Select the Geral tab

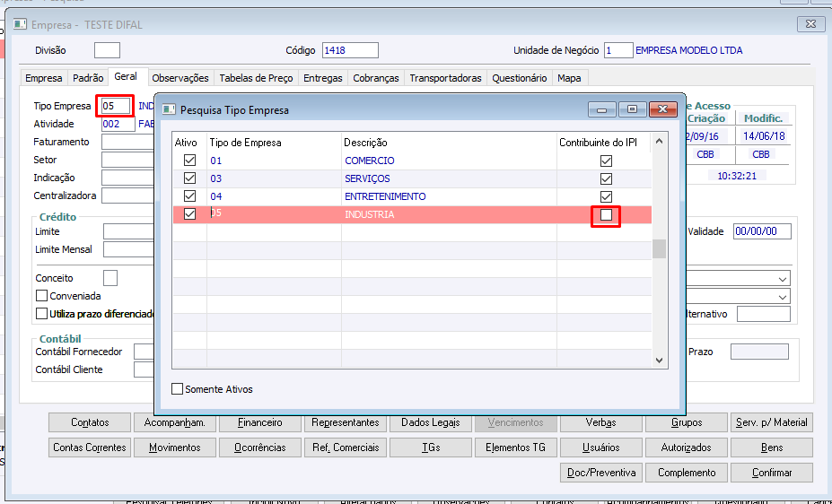point(126,76)
